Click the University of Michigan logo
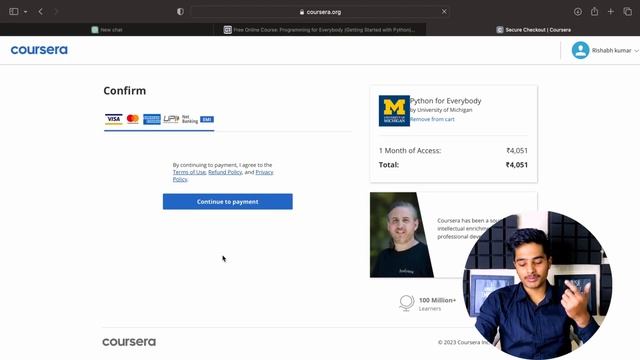Screen dimensions: 640x360 click(x=394, y=111)
